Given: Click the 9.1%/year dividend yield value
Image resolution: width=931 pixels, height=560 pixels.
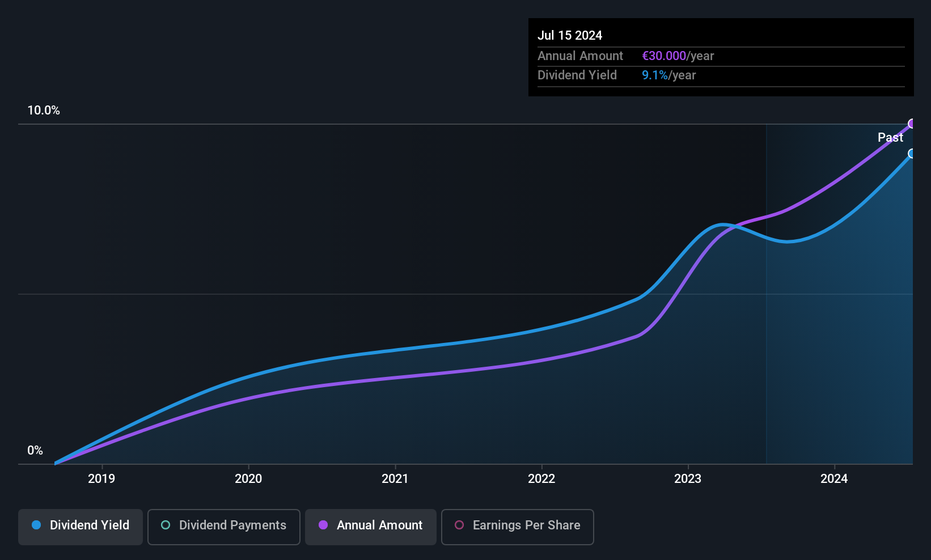Looking at the screenshot, I should point(668,75).
